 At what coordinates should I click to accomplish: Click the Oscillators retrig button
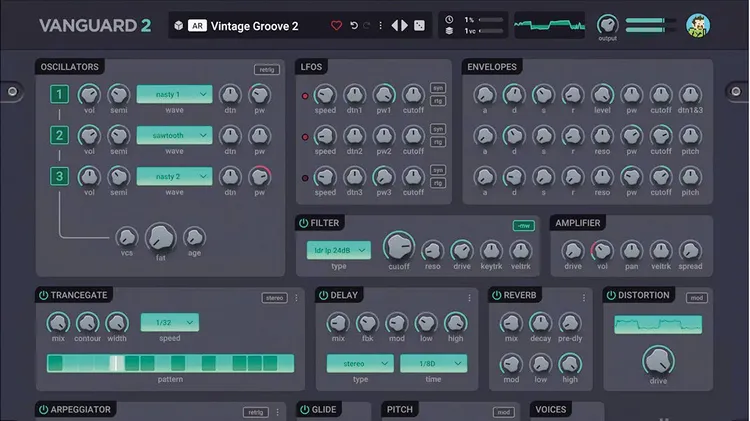click(x=265, y=69)
